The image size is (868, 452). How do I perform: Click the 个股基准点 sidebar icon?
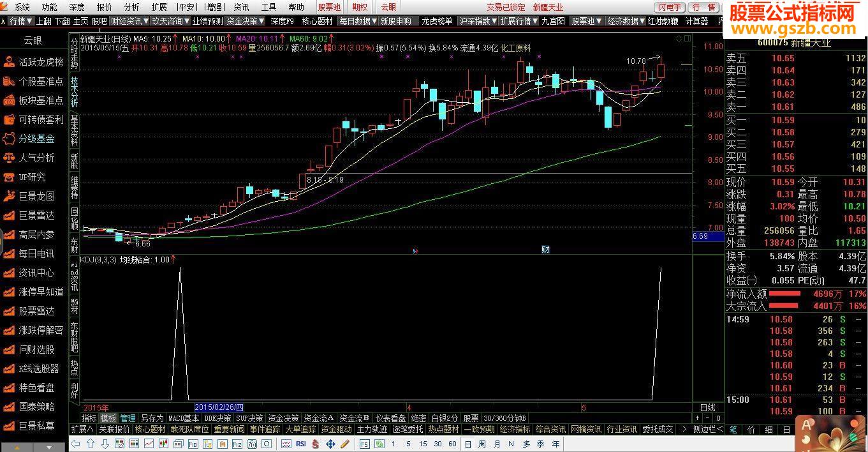tap(9, 81)
